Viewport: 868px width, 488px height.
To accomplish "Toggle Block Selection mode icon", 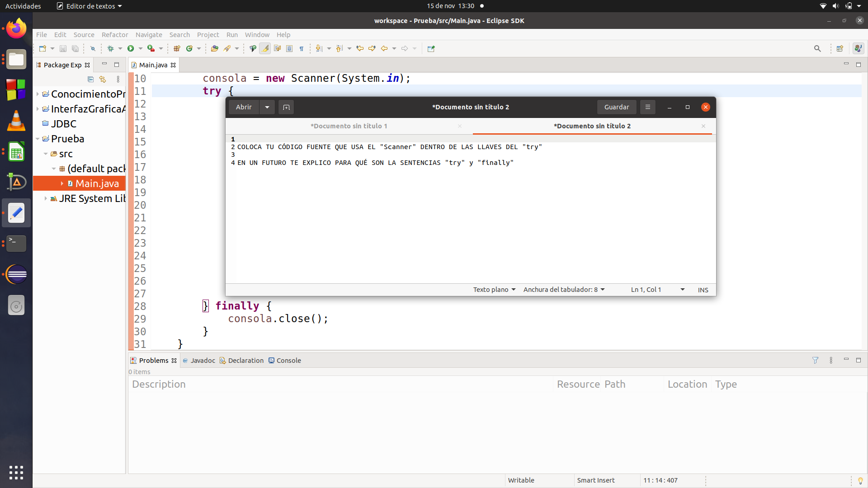I will [x=290, y=49].
